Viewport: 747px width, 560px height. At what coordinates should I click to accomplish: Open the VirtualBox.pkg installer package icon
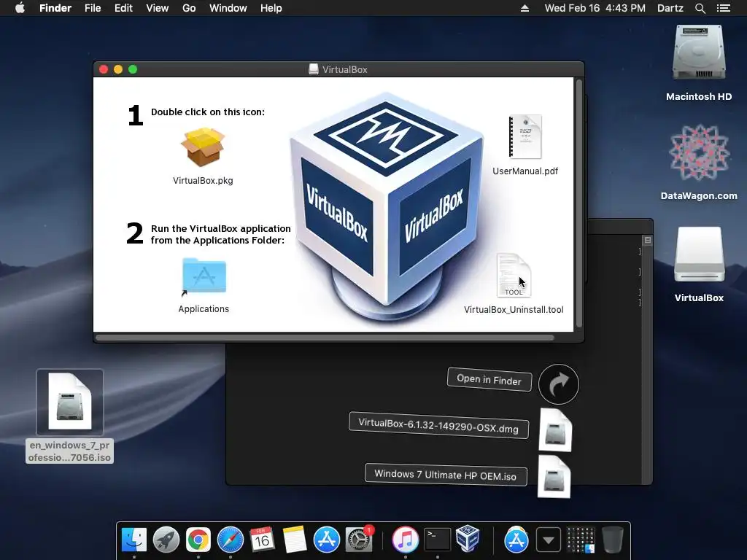203,147
